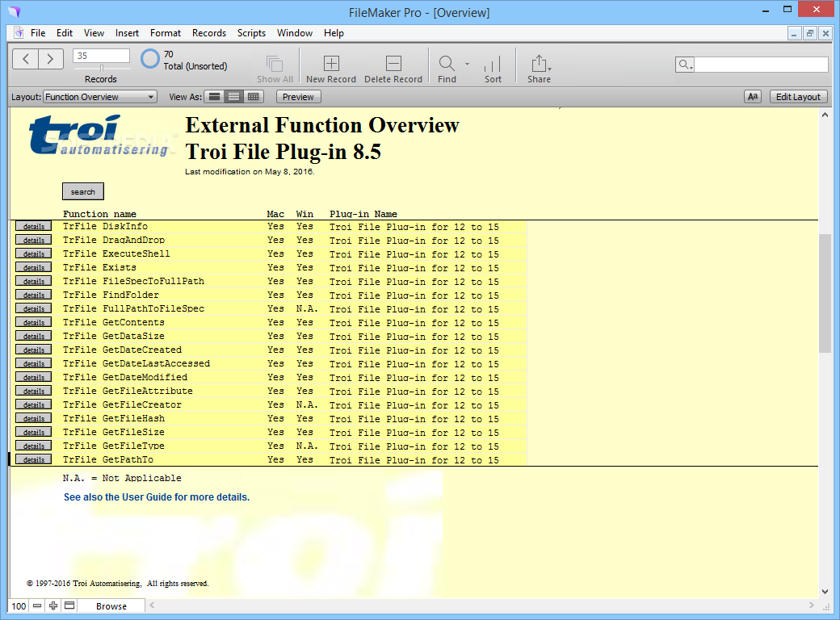Viewport: 840px width, 620px height.
Task: Open details for TrFile GetPathTo
Action: tap(34, 460)
